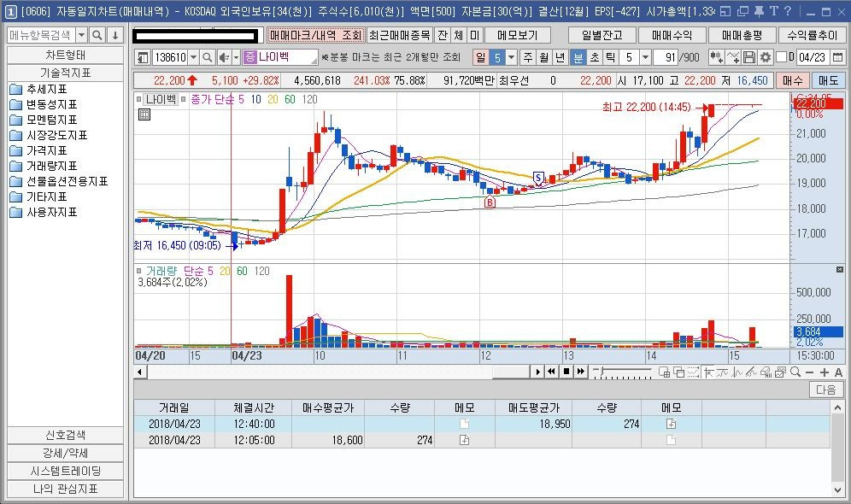Open the 차트형태 section tab
851x504 pixels.
[65, 55]
